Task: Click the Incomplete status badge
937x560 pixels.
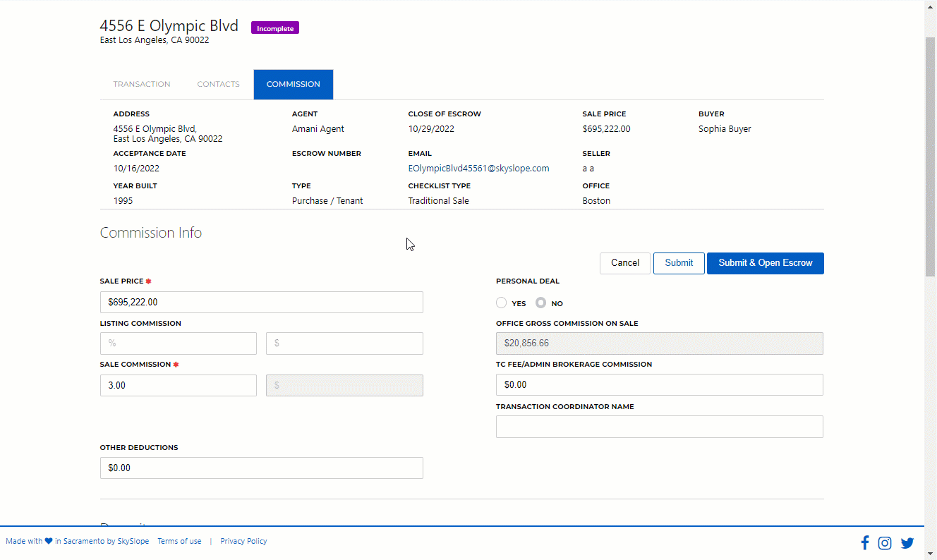Action: (275, 28)
